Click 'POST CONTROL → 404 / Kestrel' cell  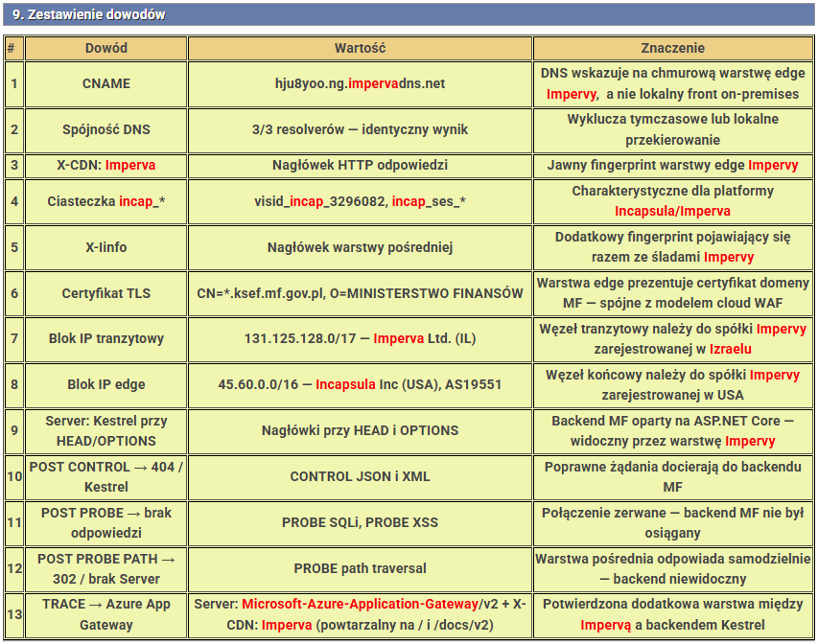(105, 476)
